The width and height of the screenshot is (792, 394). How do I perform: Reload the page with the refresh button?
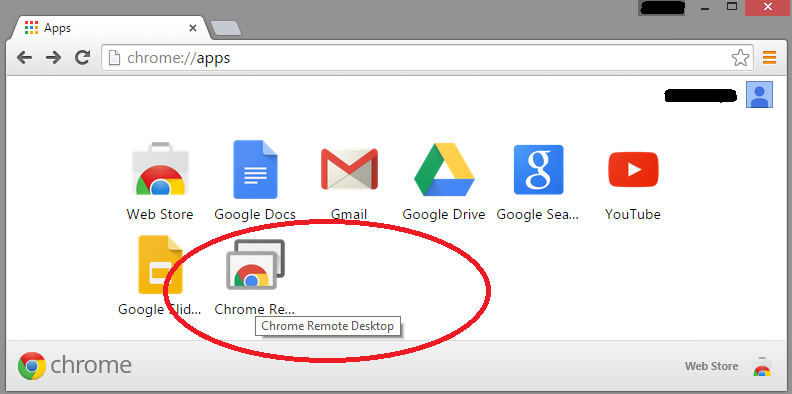pos(82,58)
